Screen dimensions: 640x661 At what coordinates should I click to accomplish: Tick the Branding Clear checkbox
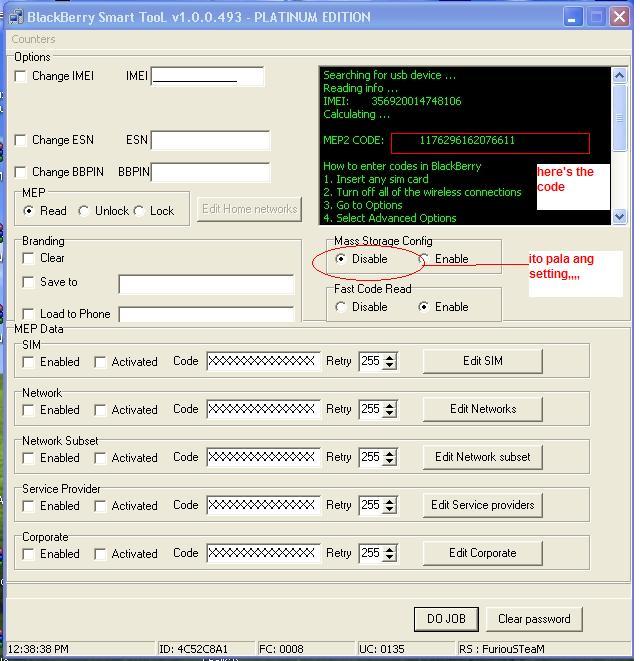point(28,258)
